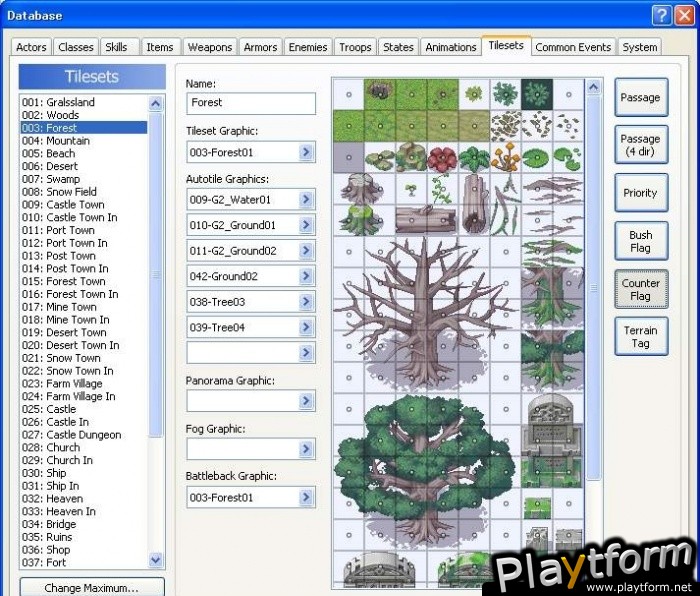The image size is (700, 596).
Task: Open chooser for autotile 010-G2_Ground01
Action: [x=306, y=225]
